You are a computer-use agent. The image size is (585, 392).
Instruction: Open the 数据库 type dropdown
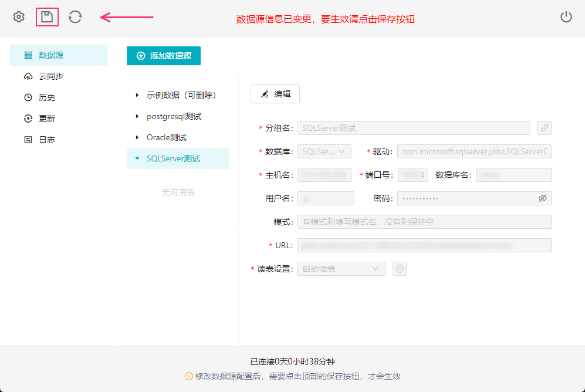324,151
